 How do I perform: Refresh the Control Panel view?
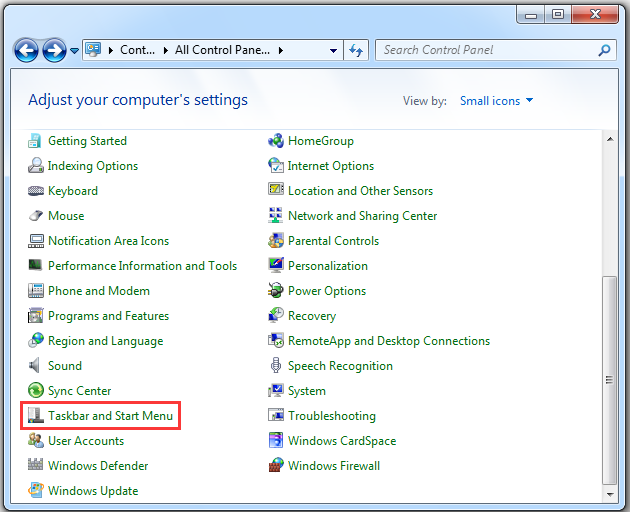pyautogui.click(x=356, y=50)
